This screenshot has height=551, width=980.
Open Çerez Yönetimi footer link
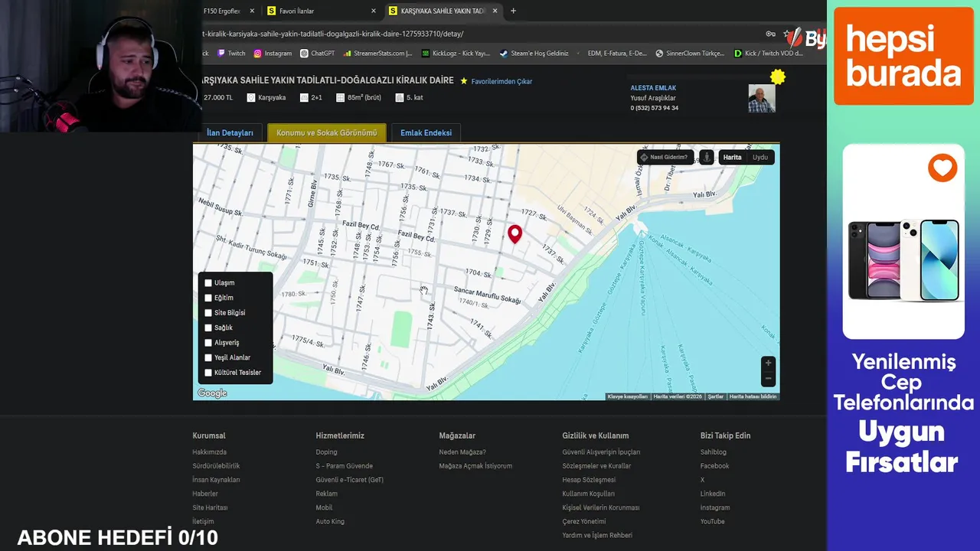[x=583, y=521]
